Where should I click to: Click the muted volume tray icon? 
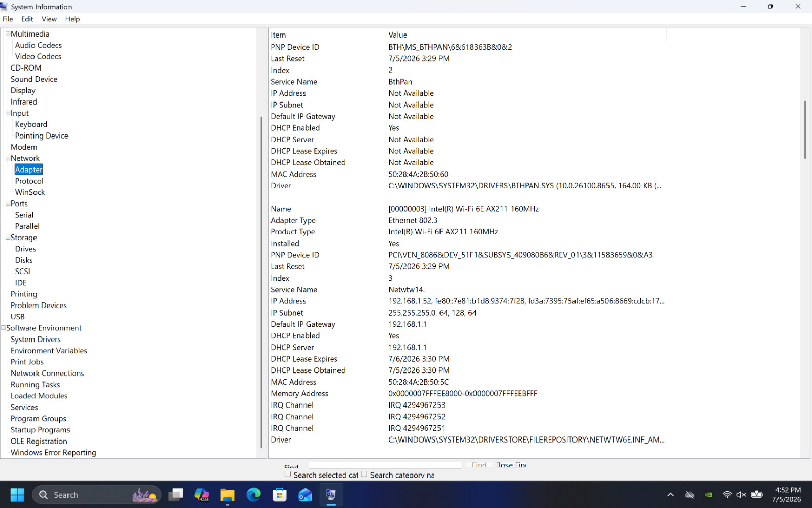click(x=741, y=495)
